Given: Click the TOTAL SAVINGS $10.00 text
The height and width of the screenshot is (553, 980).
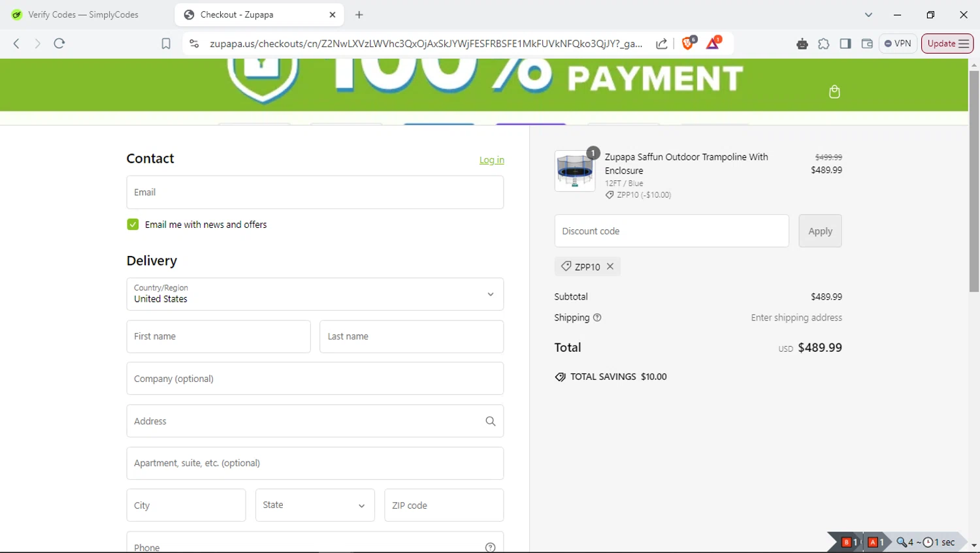Looking at the screenshot, I should pyautogui.click(x=618, y=377).
